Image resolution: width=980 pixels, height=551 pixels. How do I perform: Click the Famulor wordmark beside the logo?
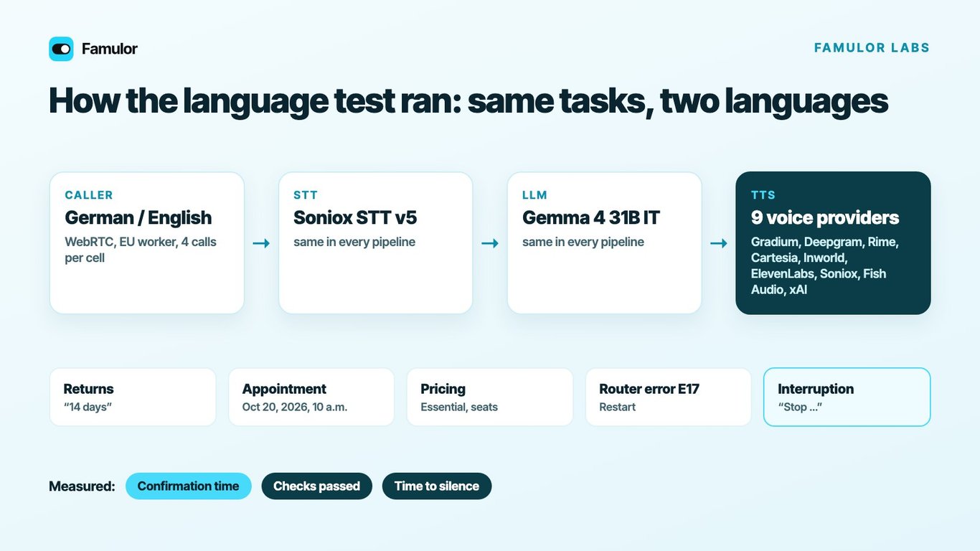[x=109, y=49]
